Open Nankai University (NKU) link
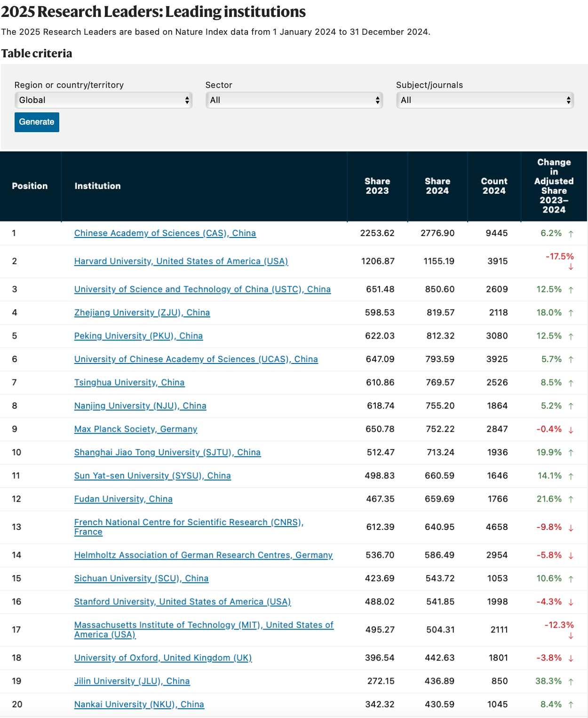Viewport: 588px width, 718px height. 139,704
